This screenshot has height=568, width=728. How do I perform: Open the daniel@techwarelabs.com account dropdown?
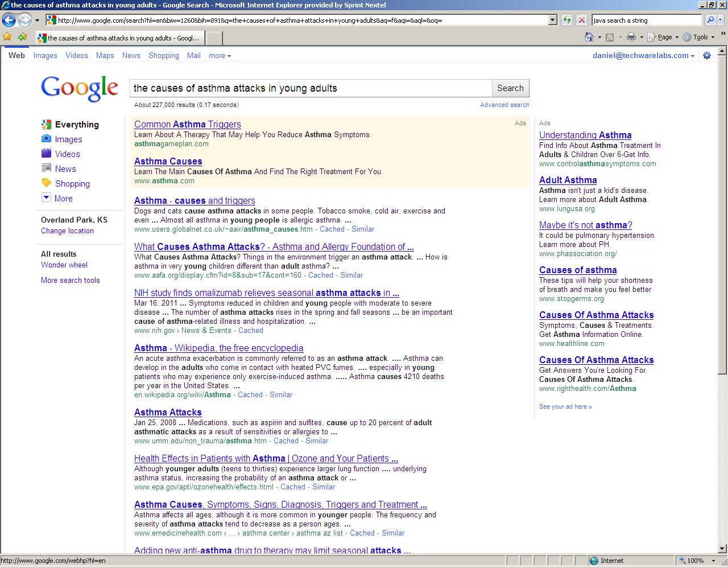click(x=643, y=55)
